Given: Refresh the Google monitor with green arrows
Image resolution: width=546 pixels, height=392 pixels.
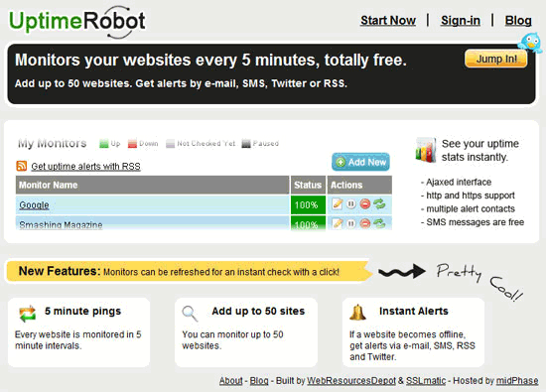Looking at the screenshot, I should coord(379,203).
